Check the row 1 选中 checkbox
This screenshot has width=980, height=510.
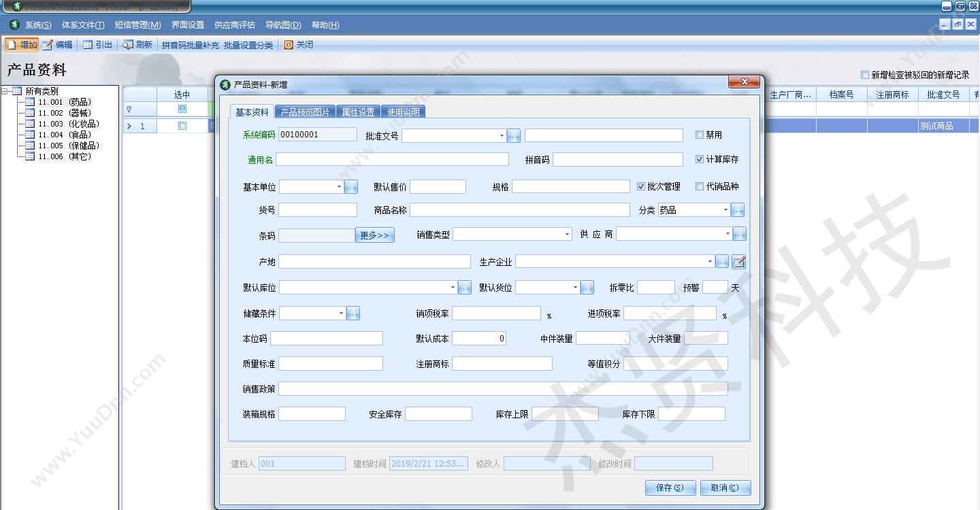click(182, 126)
